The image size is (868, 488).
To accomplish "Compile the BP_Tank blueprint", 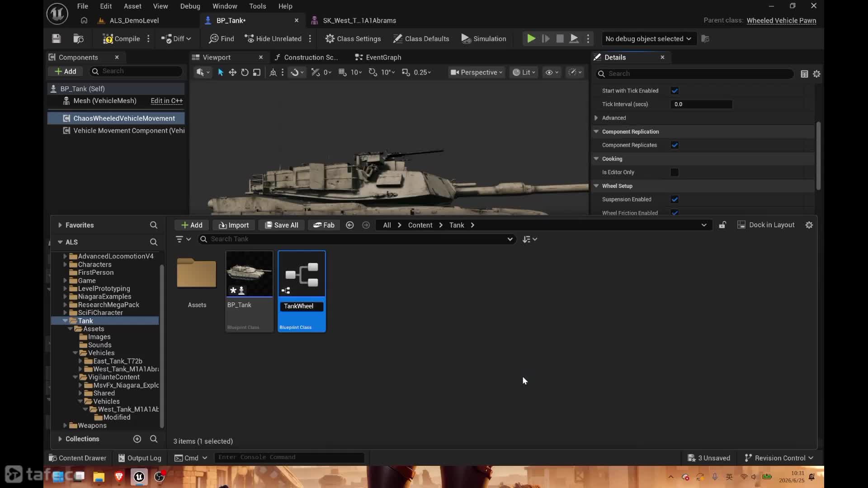I will click(121, 39).
